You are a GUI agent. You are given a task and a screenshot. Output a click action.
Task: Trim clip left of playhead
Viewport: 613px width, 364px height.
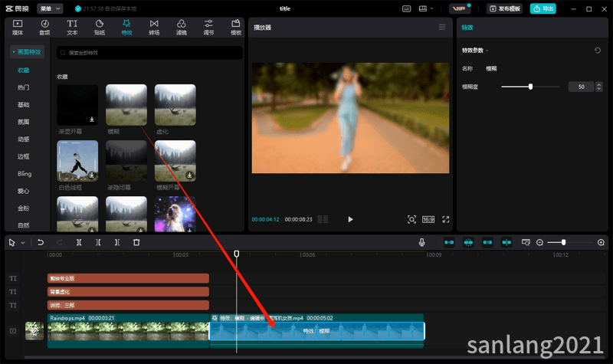coord(98,242)
